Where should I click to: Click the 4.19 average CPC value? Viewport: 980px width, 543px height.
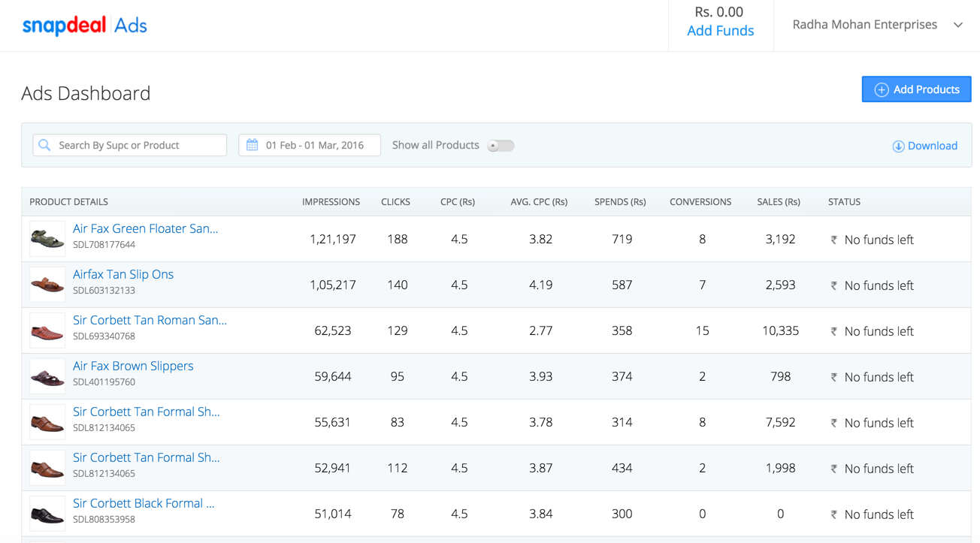540,285
